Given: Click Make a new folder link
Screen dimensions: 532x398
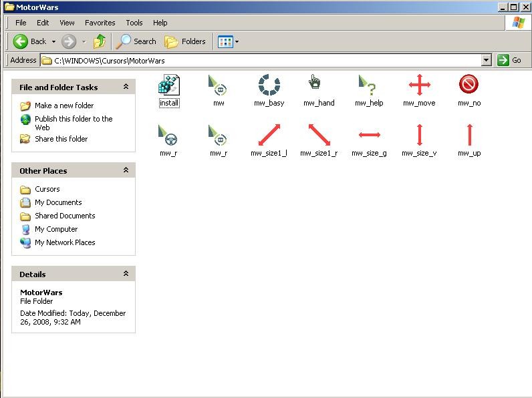Looking at the screenshot, I should 63,106.
